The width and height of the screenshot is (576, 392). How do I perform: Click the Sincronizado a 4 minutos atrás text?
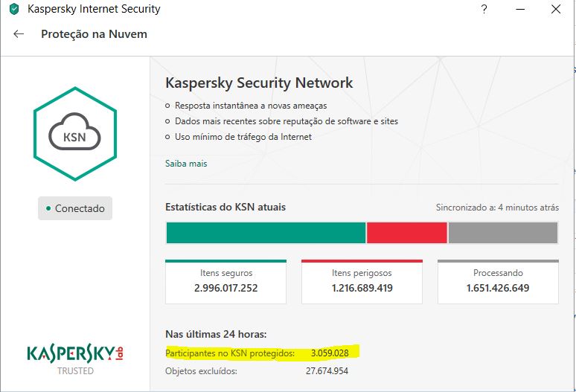click(497, 208)
